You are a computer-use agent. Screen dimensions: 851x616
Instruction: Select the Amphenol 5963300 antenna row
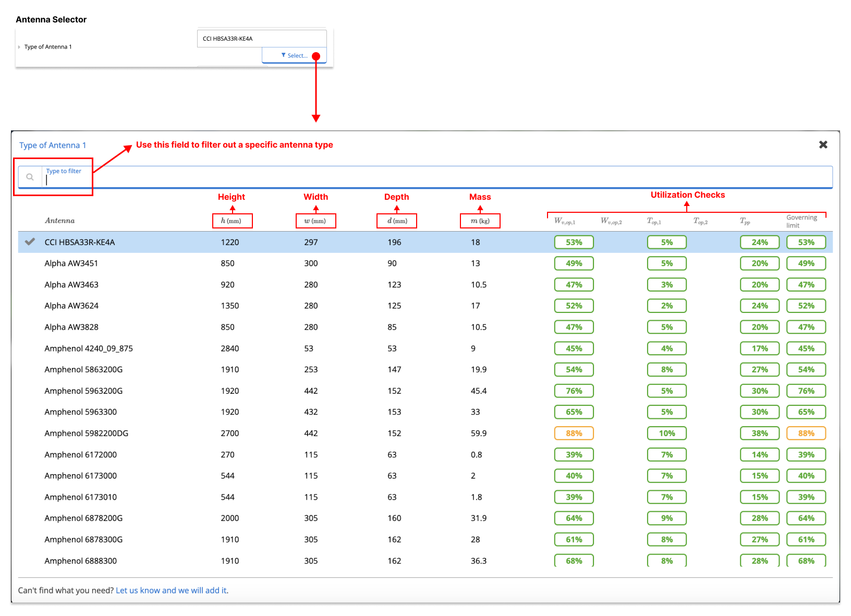tap(425, 412)
